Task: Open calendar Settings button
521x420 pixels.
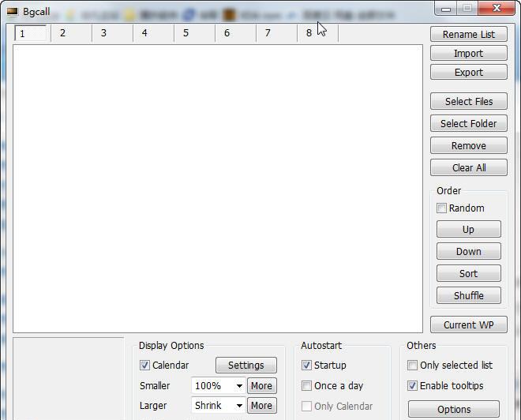Action: 246,366
